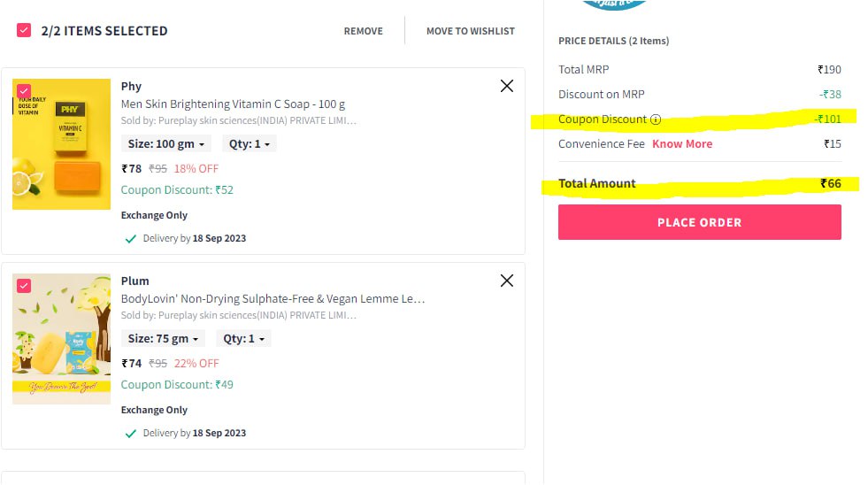The height and width of the screenshot is (485, 868).
Task: Open Qty dropdown for Phy soap
Action: click(x=250, y=144)
